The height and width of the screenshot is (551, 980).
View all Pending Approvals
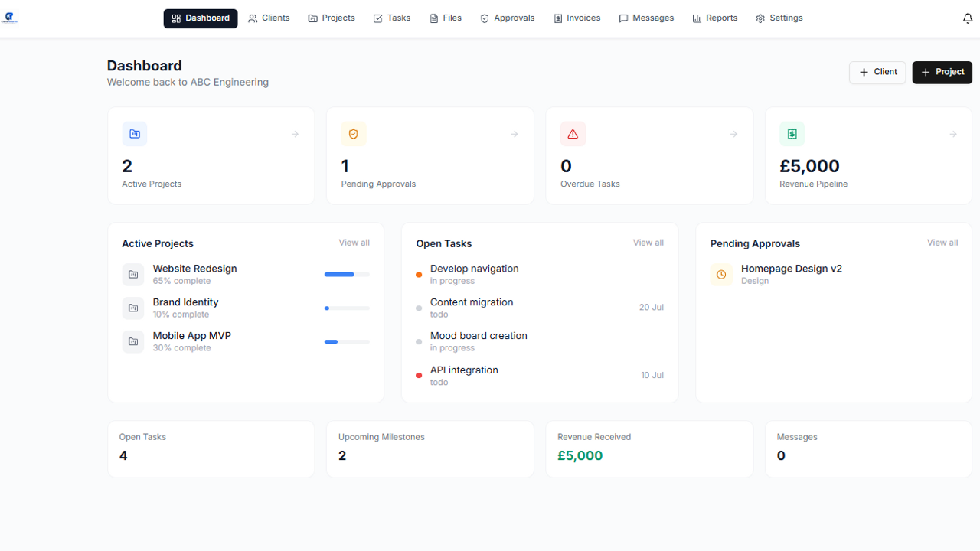click(942, 243)
